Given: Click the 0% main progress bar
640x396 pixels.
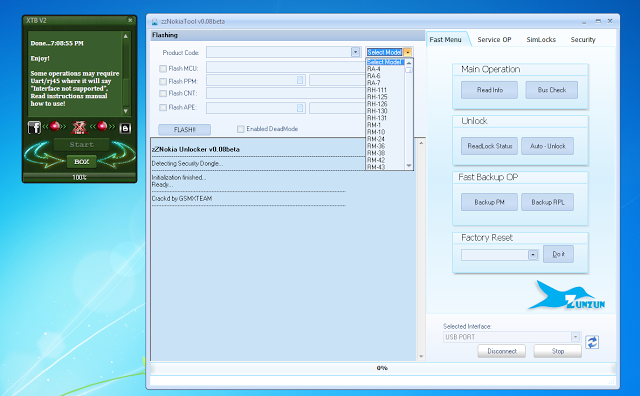Looking at the screenshot, I should [x=382, y=368].
